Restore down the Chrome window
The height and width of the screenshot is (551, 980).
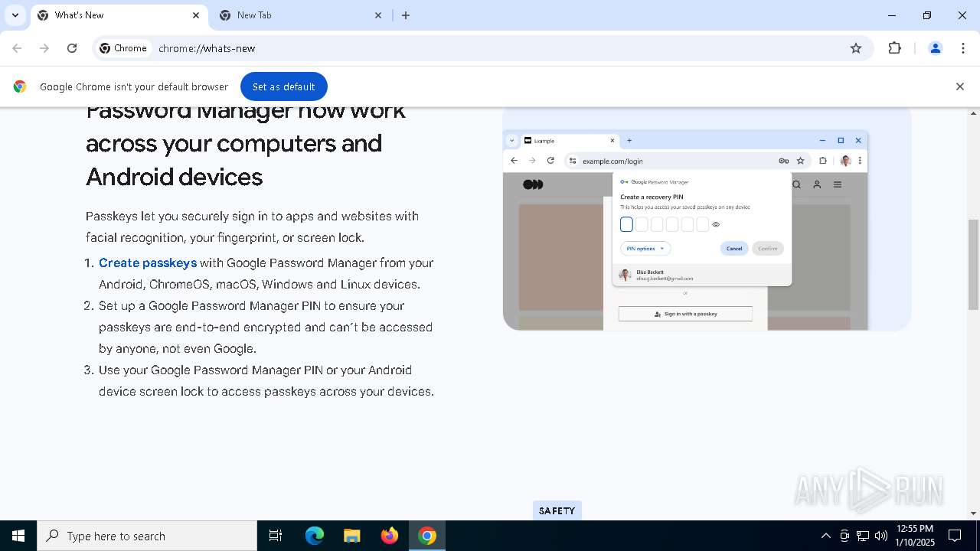point(927,15)
